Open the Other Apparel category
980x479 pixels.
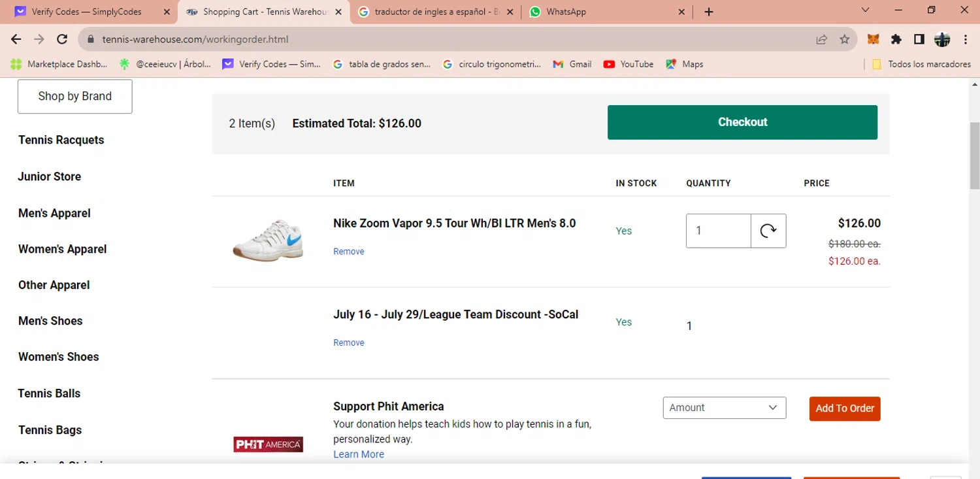coord(54,285)
